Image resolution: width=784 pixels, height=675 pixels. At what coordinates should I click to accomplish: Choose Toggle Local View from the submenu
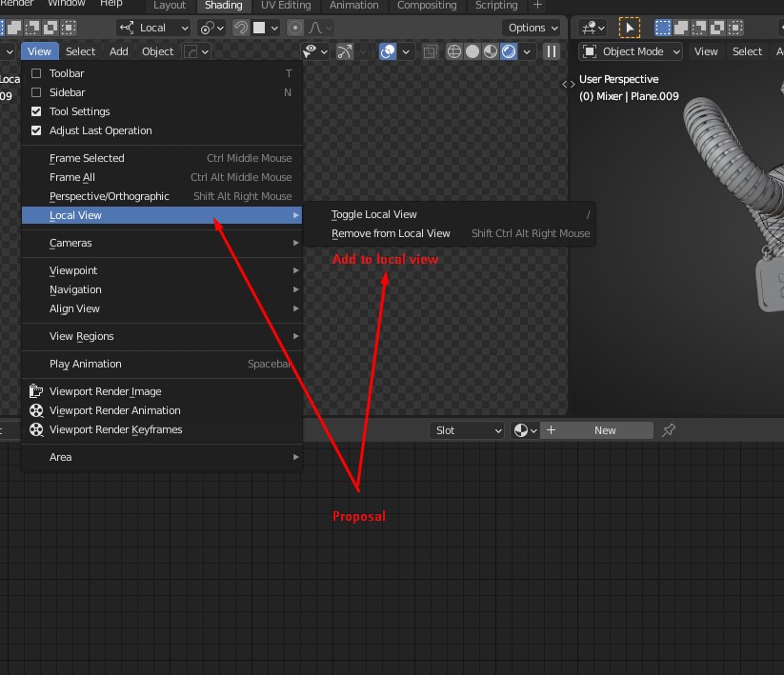(450, 214)
